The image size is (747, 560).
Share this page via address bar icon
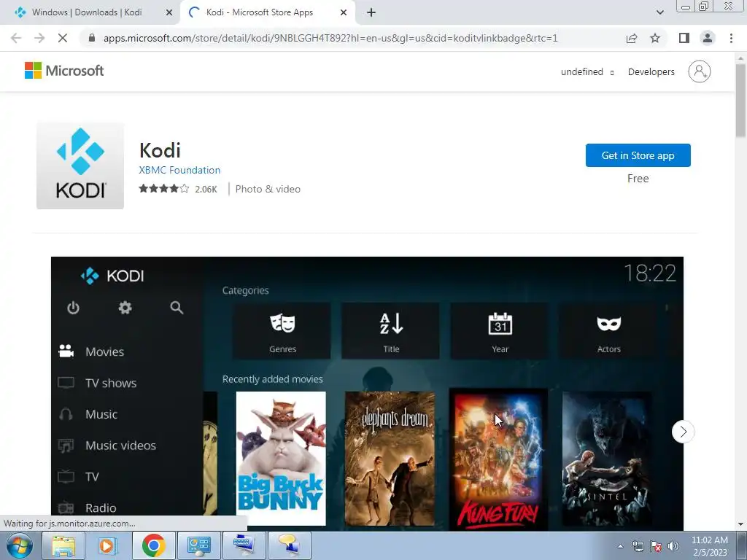click(x=632, y=38)
